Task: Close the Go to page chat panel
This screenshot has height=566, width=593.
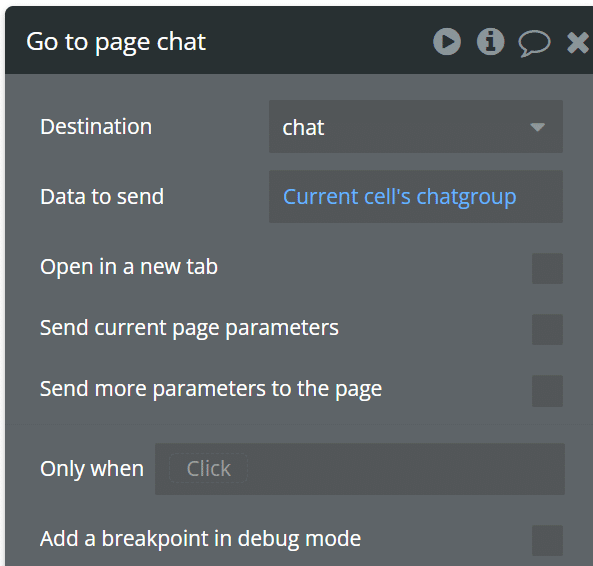Action: pos(578,42)
